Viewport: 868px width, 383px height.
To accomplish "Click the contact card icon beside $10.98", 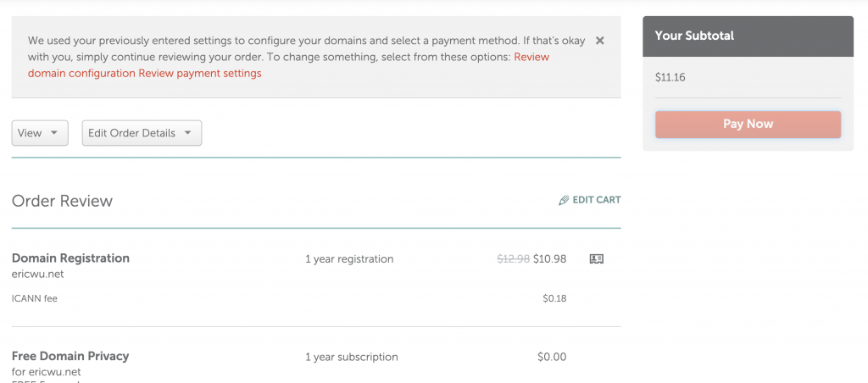I will 596,259.
